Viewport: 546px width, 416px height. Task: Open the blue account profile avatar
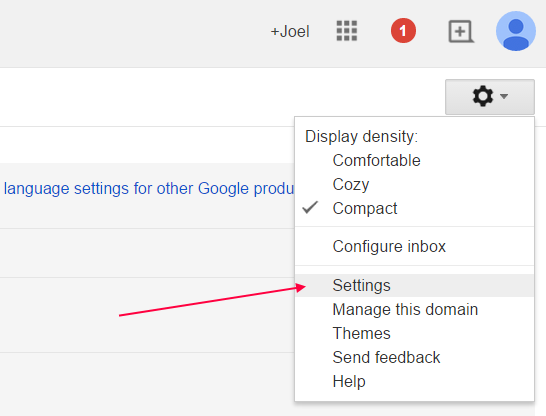click(516, 31)
